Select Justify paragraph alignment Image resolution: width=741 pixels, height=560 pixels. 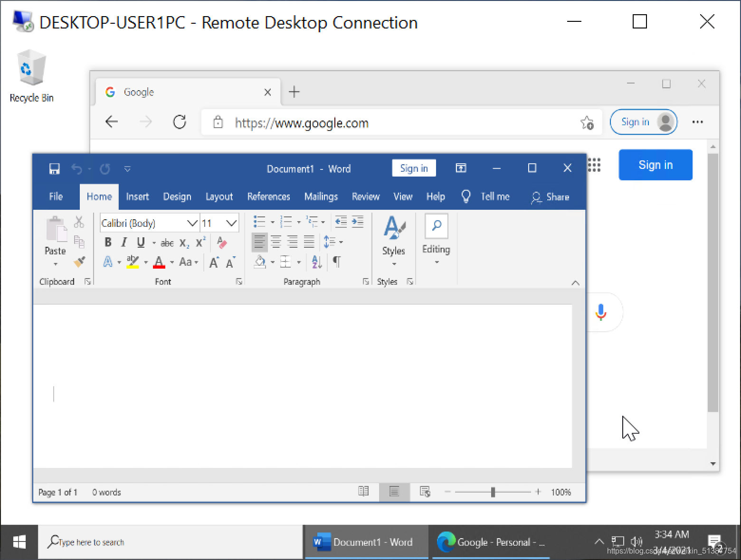309,242
